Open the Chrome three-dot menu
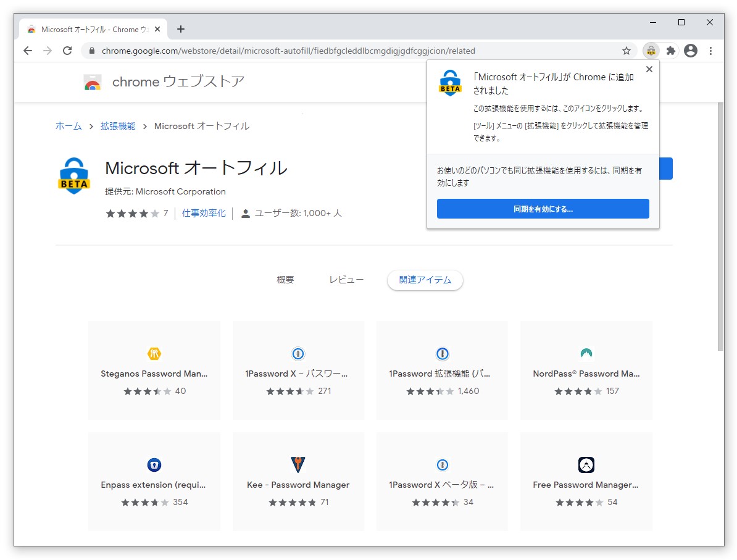The height and width of the screenshot is (560, 737). 711,51
